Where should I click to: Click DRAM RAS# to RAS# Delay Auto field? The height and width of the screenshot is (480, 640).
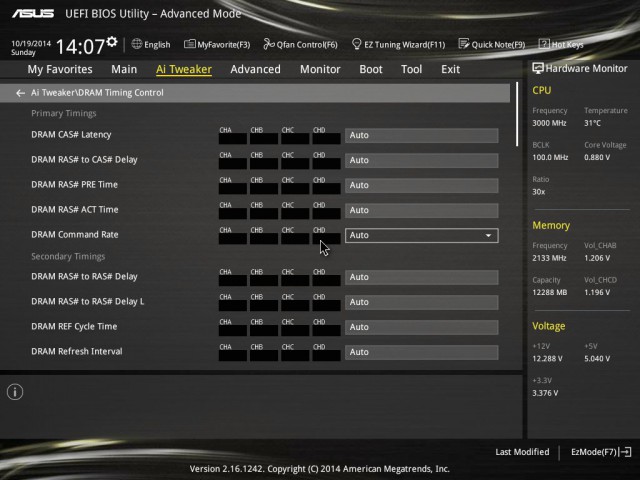(422, 277)
